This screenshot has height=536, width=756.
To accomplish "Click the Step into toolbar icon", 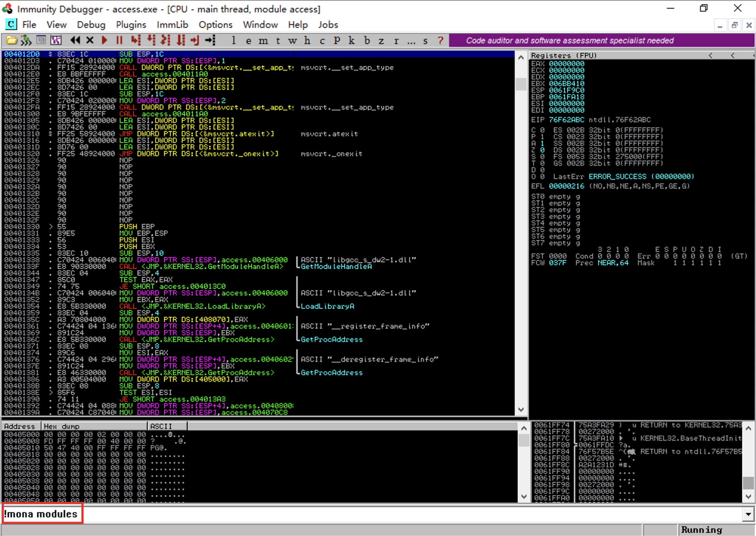I will (x=136, y=40).
